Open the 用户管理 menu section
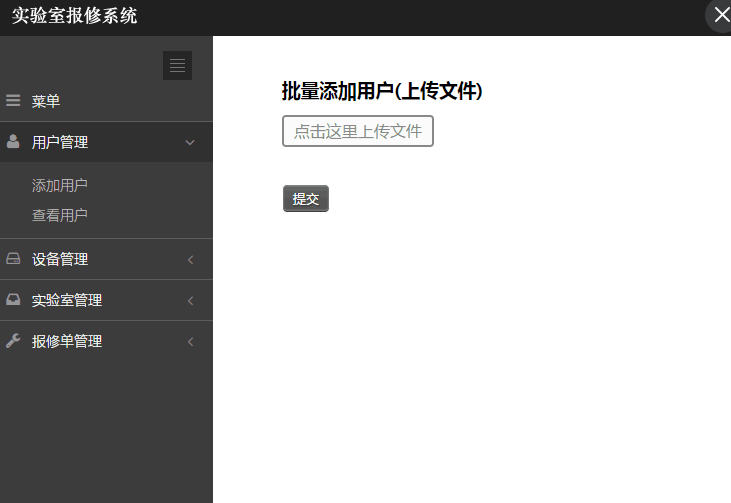Viewport: 731px width, 503px height. (106, 142)
